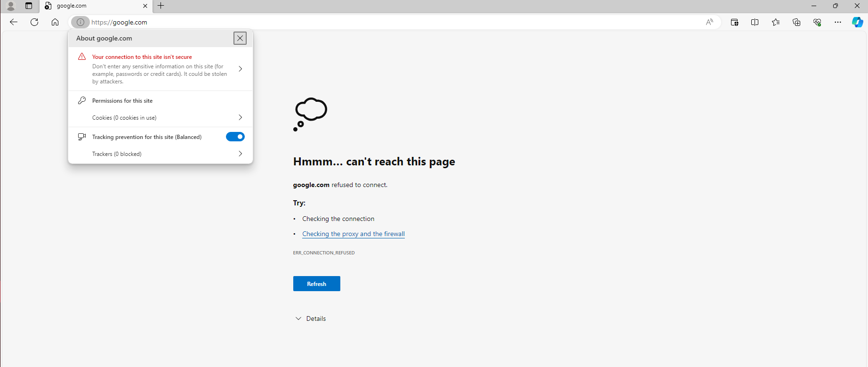This screenshot has width=868, height=367.
Task: Open Checking the proxy and firewall link
Action: coord(354,234)
